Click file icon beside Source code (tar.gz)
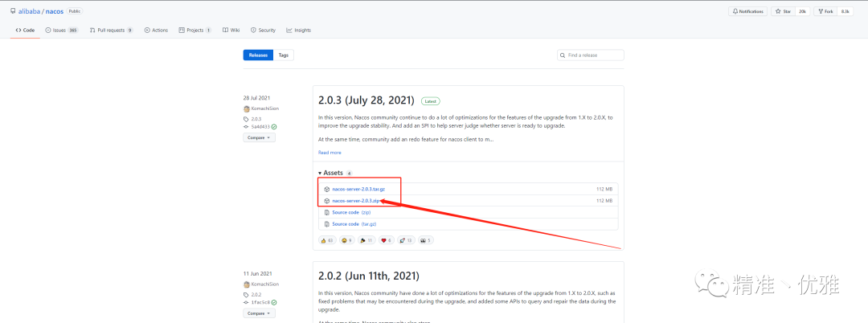This screenshot has height=323, width=868. tap(327, 224)
